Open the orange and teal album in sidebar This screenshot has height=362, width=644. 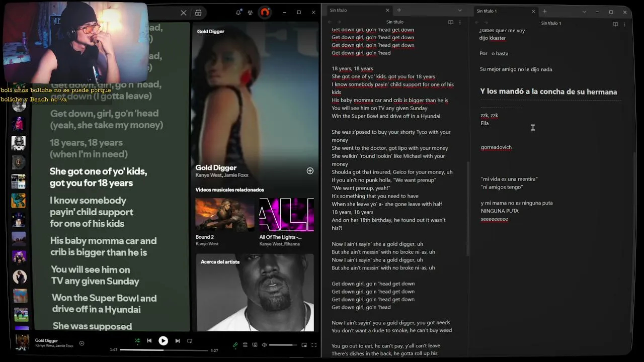point(19,201)
